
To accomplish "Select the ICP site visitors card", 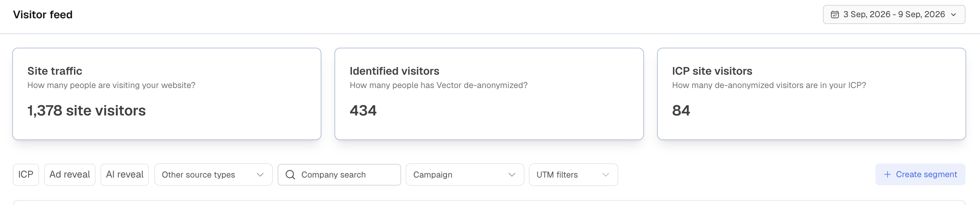I will point(811,94).
